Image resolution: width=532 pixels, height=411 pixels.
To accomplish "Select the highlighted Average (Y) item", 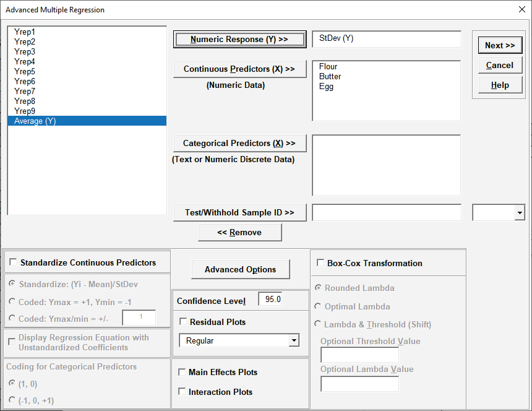I will [x=87, y=121].
